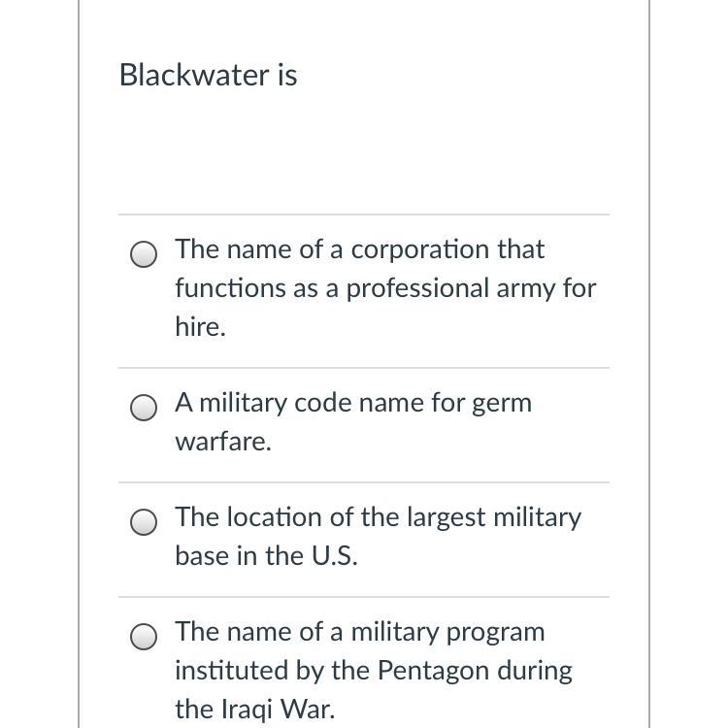
Task: Click the word "hire." in the first answer
Action: [200, 327]
